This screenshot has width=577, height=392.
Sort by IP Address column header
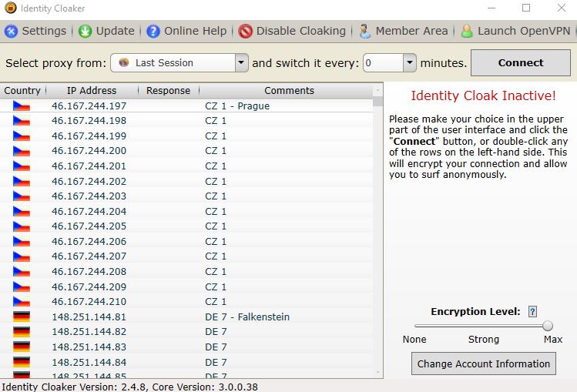click(92, 90)
